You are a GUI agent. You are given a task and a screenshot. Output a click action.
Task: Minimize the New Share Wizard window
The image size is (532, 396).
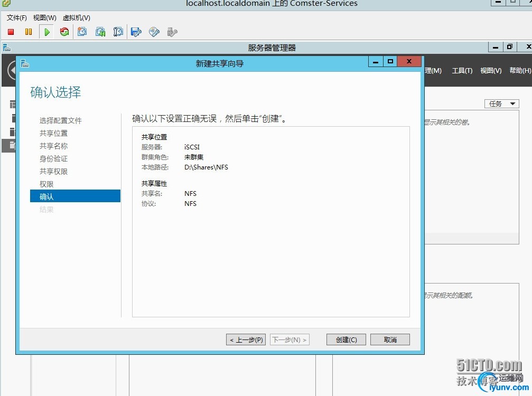coord(376,62)
